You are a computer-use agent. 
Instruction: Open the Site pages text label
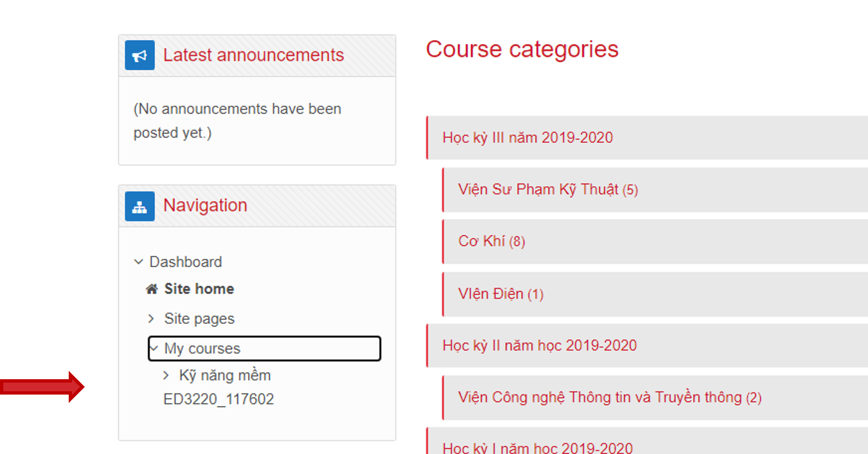pyautogui.click(x=199, y=319)
